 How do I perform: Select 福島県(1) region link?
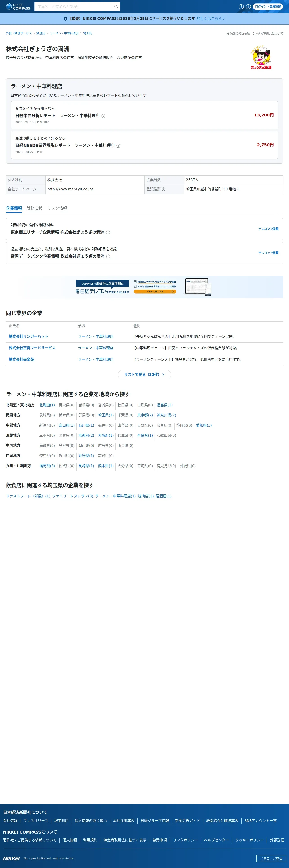(165, 405)
